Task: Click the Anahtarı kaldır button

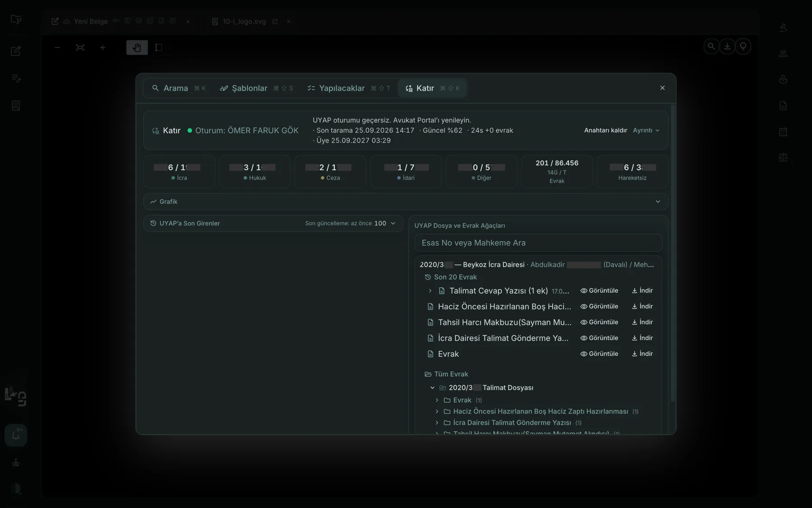Action: point(605,130)
